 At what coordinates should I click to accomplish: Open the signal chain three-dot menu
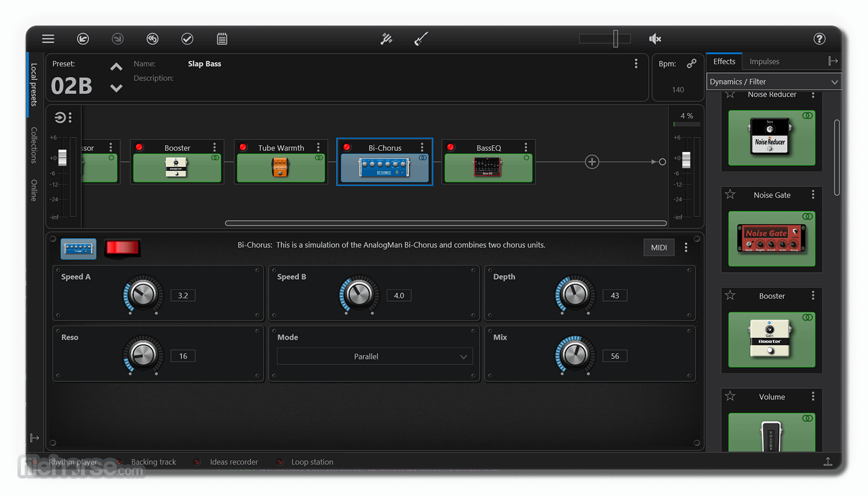point(70,117)
